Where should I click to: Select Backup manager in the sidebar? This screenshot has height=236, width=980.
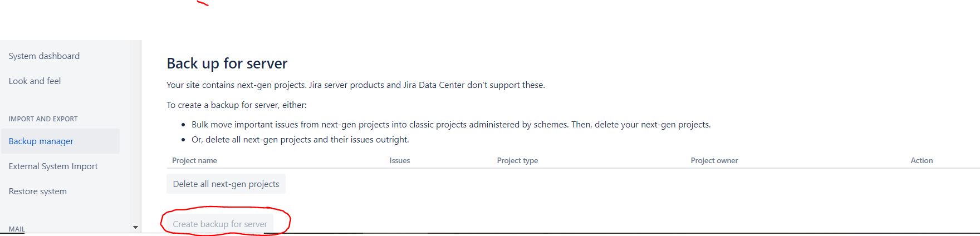click(60, 141)
